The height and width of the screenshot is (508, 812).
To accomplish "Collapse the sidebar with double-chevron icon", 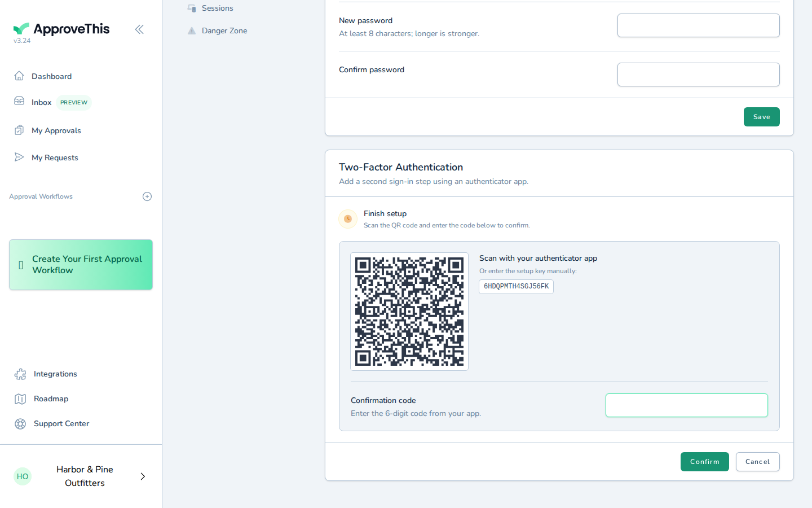I will coord(139,29).
